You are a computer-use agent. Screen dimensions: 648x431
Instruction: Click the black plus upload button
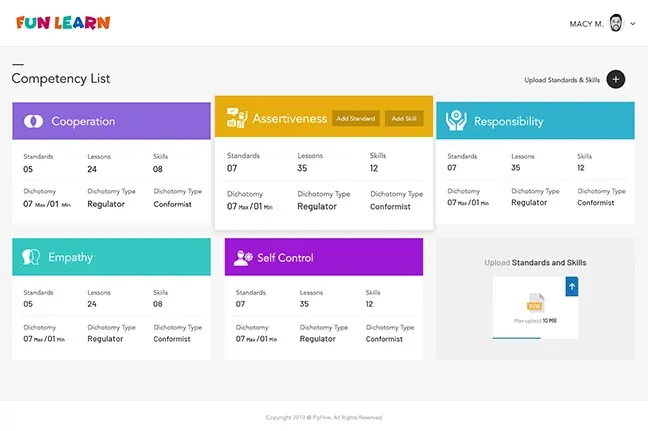click(x=615, y=79)
